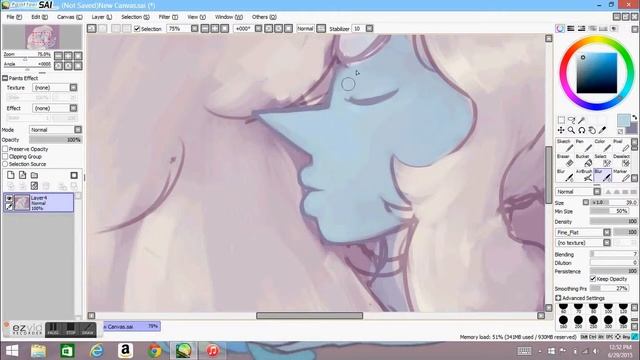Select the Bucket fill tool
The height and width of the screenshot is (360, 640).
(x=583, y=160)
